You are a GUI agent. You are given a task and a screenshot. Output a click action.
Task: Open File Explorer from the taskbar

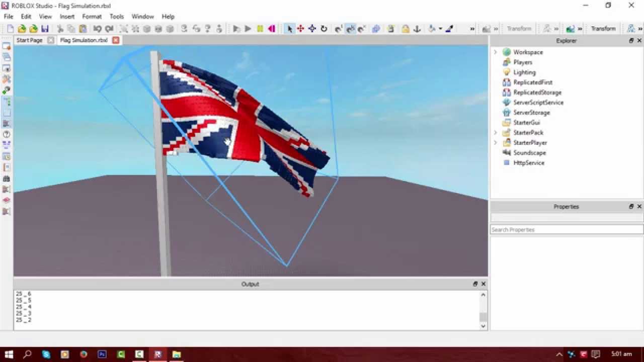point(177,354)
